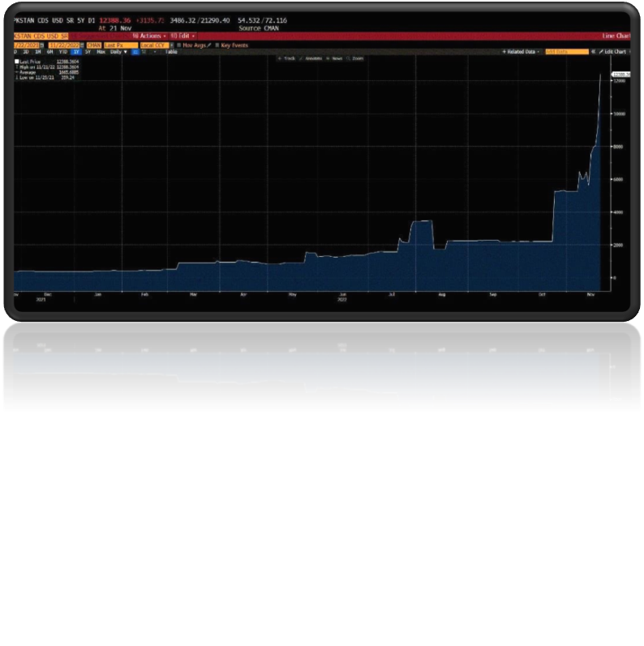Open the Last Px field dropdown
644x646 pixels.
pos(121,45)
